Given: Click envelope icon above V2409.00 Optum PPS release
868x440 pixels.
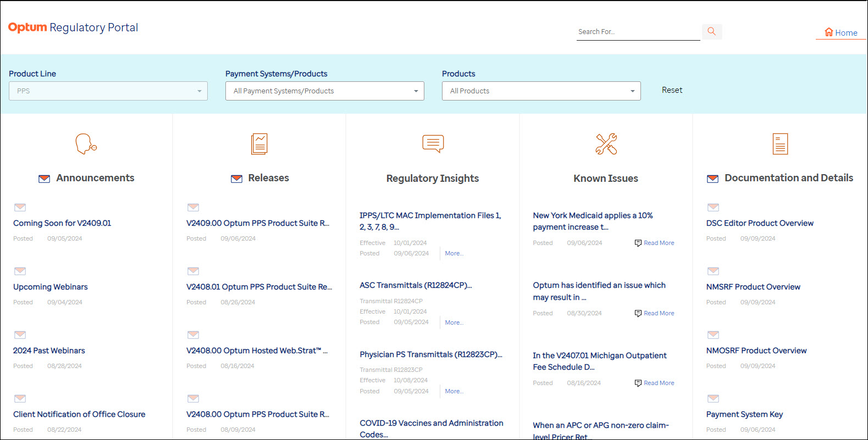Looking at the screenshot, I should (x=193, y=207).
